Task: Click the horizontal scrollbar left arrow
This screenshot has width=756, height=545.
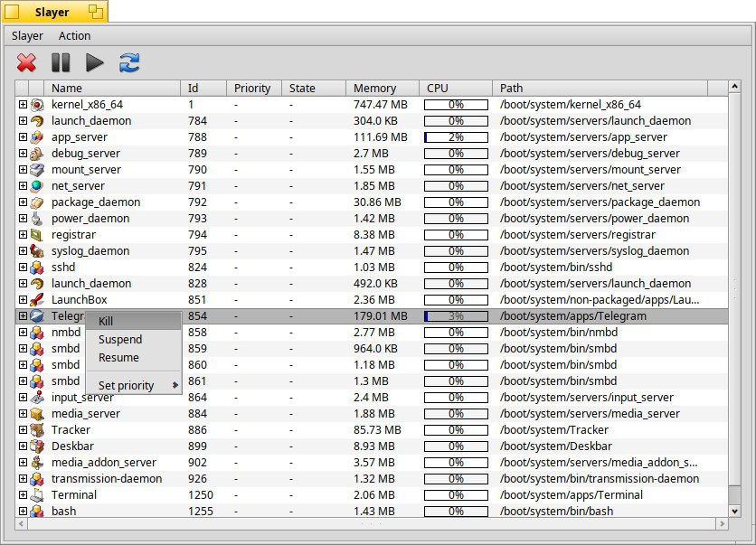Action: pyautogui.click(x=21, y=523)
